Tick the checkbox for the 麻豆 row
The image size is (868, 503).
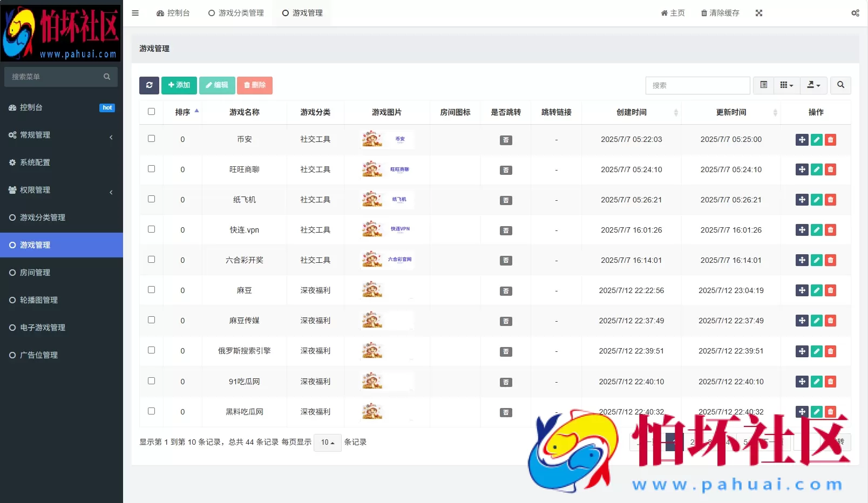click(x=151, y=290)
